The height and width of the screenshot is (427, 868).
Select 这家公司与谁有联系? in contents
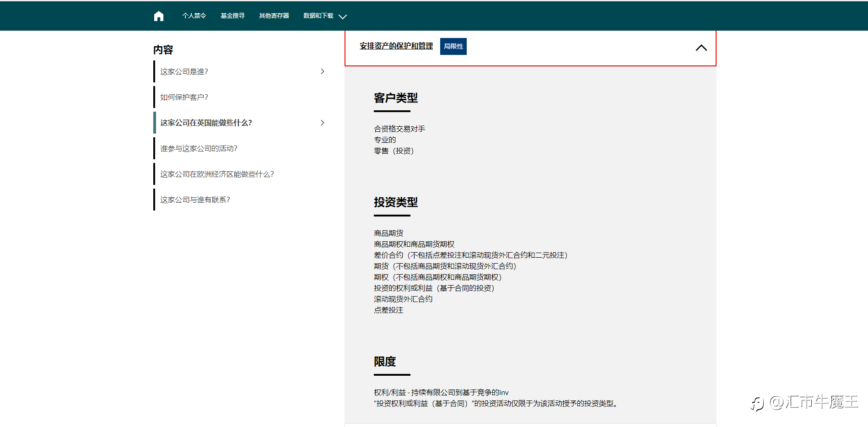[195, 200]
